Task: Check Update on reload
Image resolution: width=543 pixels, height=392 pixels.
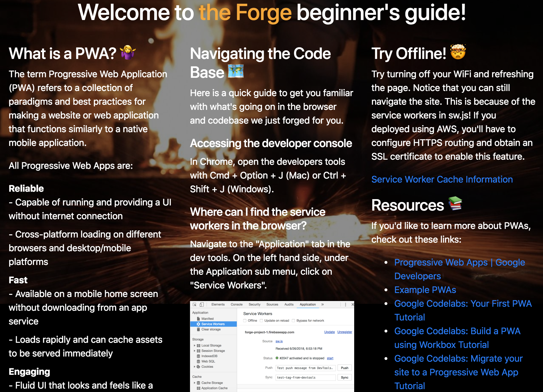Action: click(x=261, y=320)
